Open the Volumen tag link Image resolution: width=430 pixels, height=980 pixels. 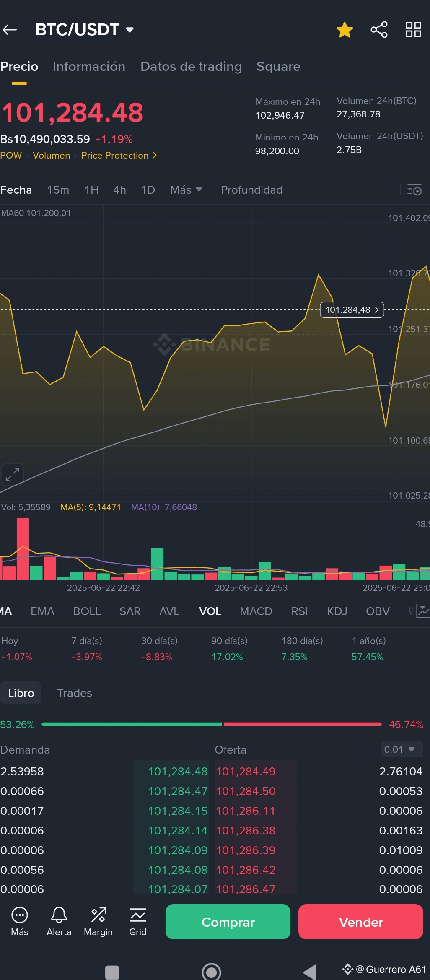pyautogui.click(x=52, y=156)
